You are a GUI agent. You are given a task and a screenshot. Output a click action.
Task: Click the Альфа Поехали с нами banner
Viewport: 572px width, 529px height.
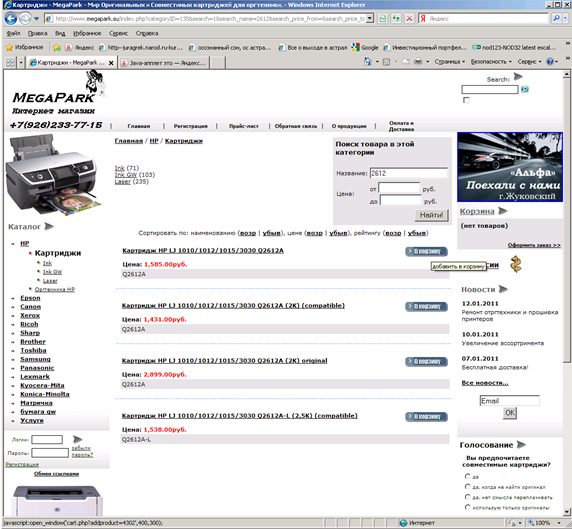click(x=510, y=167)
